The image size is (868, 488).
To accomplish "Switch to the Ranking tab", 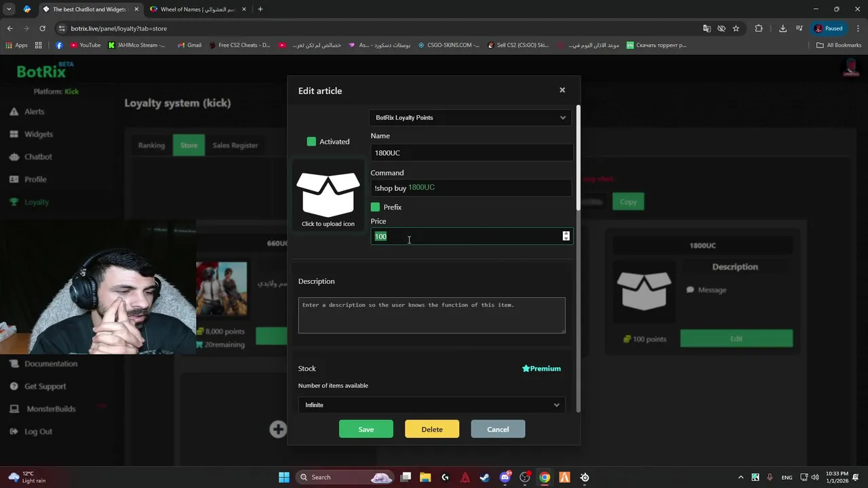I will [x=151, y=145].
